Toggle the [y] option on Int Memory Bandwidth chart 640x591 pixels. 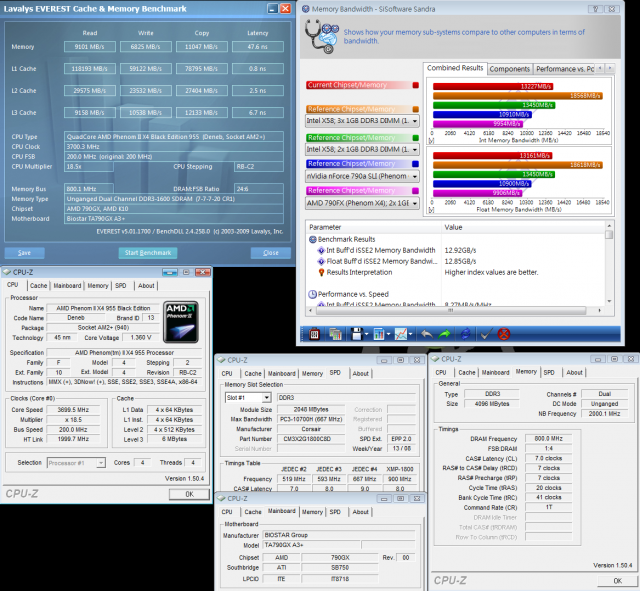pyautogui.click(x=432, y=140)
